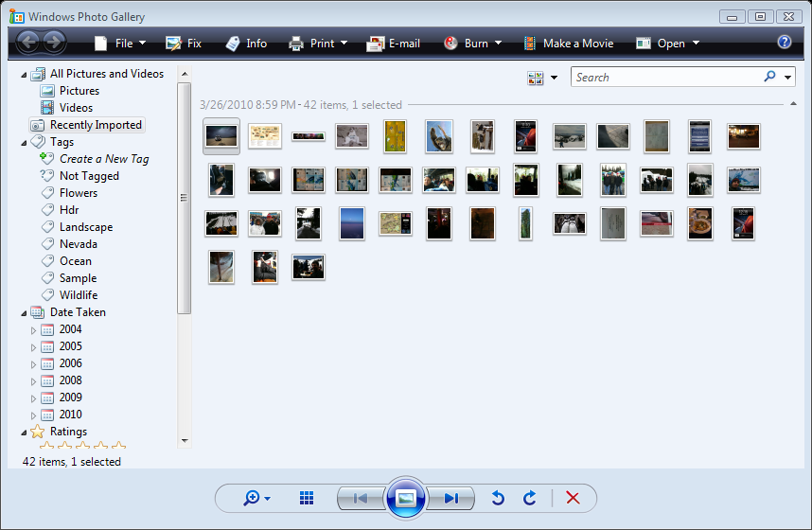The width and height of the screenshot is (812, 530).
Task: Rotate photo clockwise
Action: pyautogui.click(x=529, y=498)
